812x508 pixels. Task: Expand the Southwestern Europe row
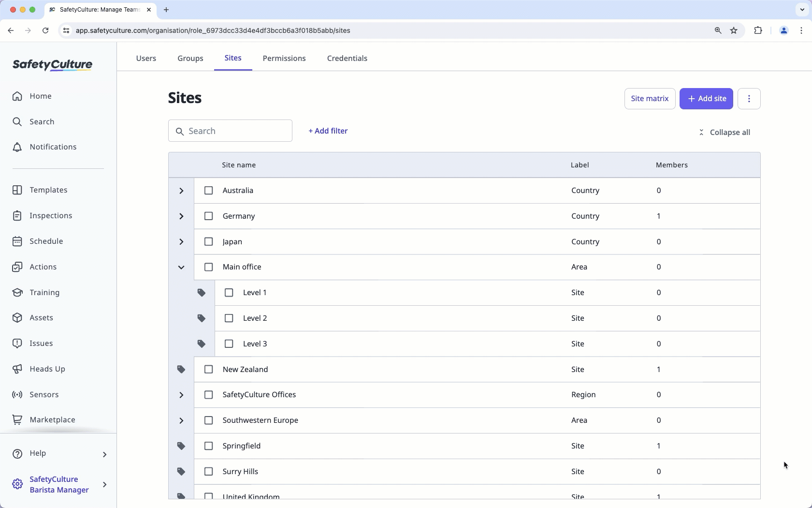pyautogui.click(x=181, y=420)
